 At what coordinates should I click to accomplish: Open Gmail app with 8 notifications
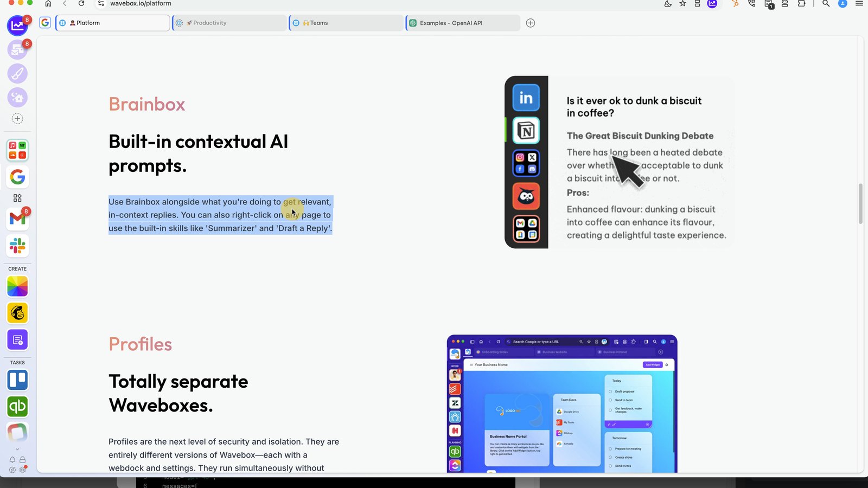pyautogui.click(x=17, y=219)
